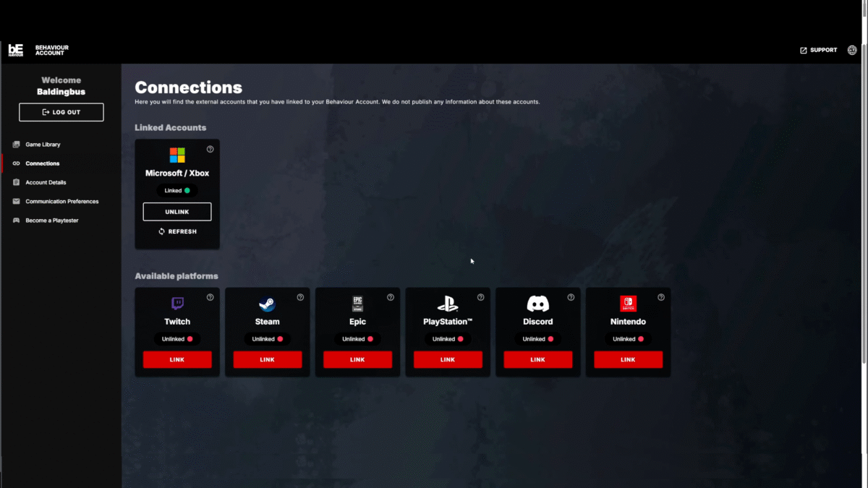Click the Game Library icon

pos(17,145)
